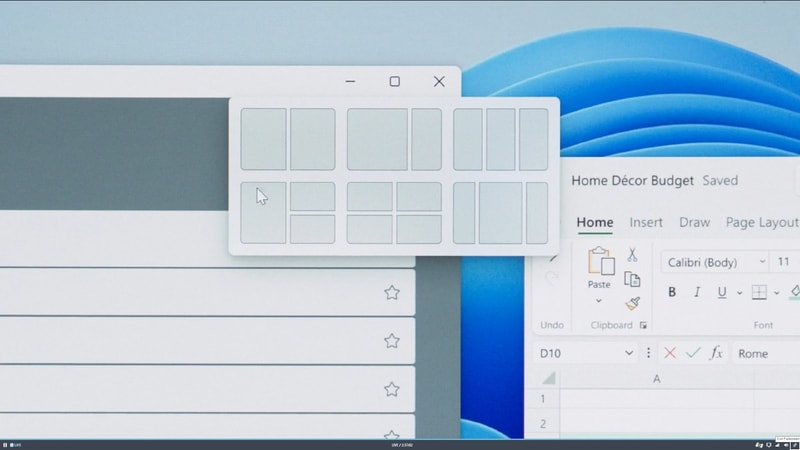Click the Paste label text

tap(599, 285)
